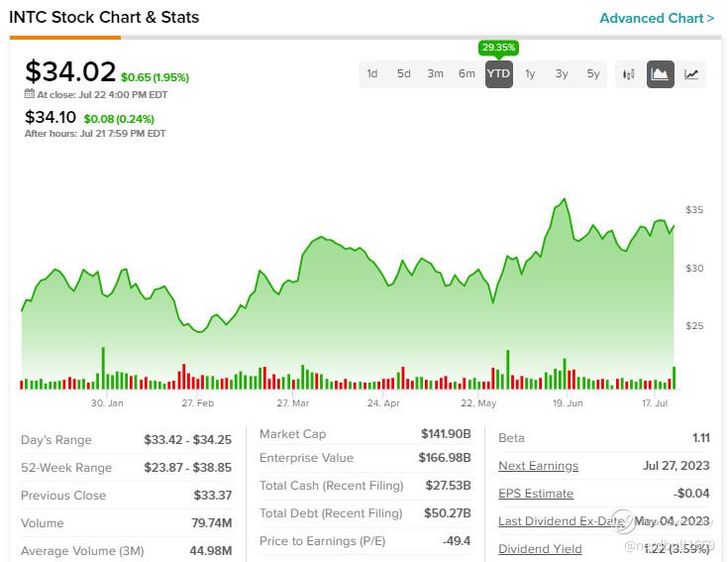Click the $0.08 (0.24%) after hours change
728x562 pixels.
click(x=119, y=119)
